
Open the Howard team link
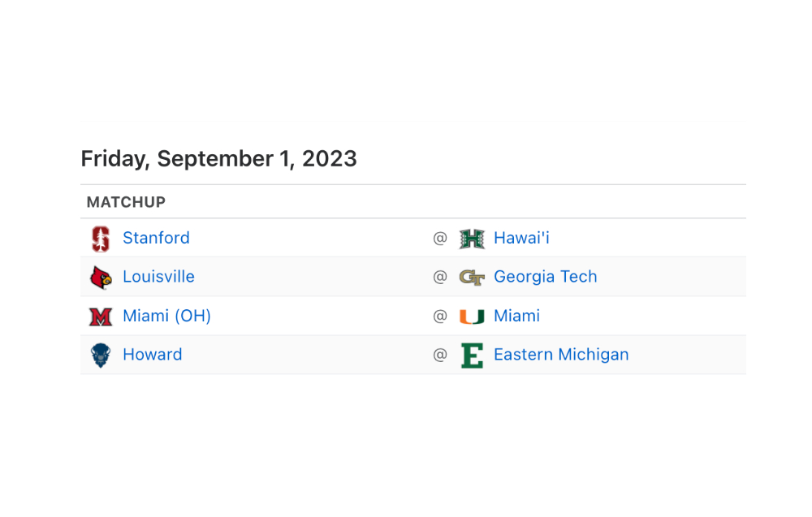[153, 355]
